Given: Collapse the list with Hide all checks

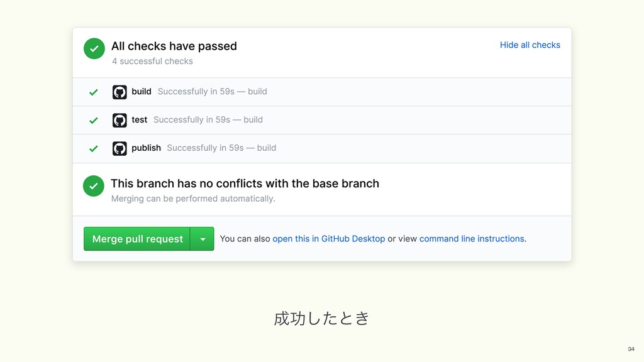Looking at the screenshot, I should coord(530,45).
